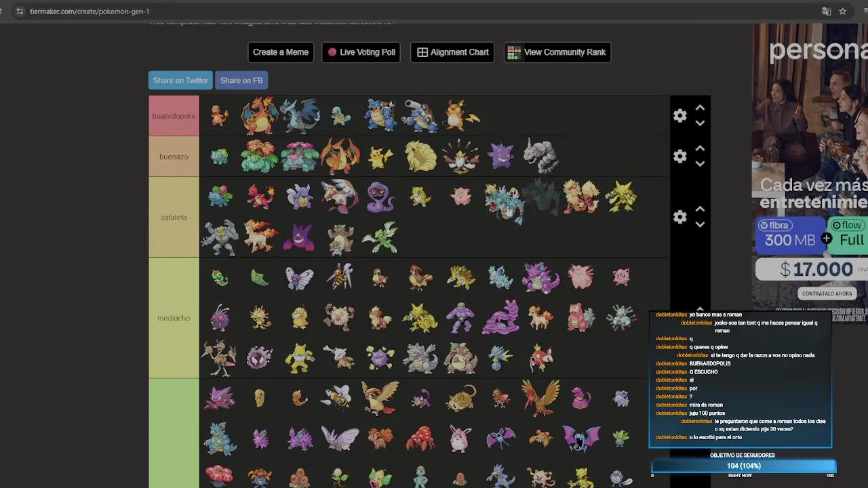Select Magneton in mediacho tier
This screenshot has height=488, width=868.
[621, 318]
